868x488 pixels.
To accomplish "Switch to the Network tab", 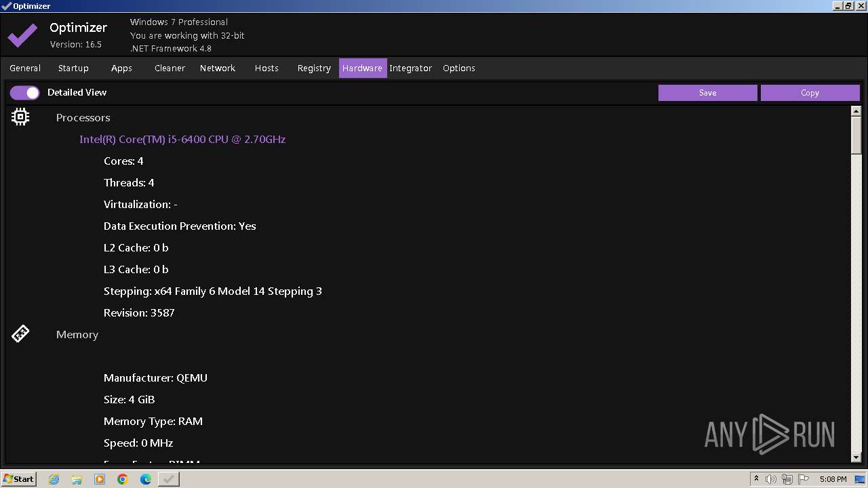I will pos(218,68).
